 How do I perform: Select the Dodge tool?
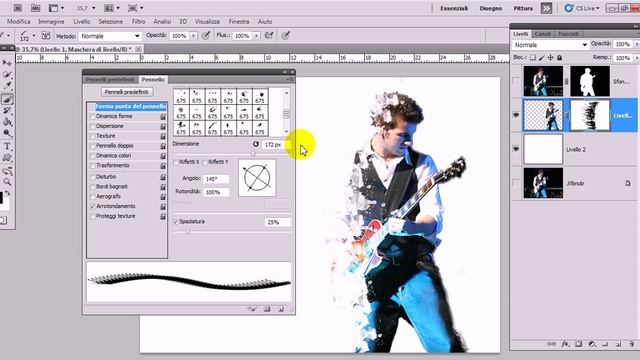(x=7, y=133)
